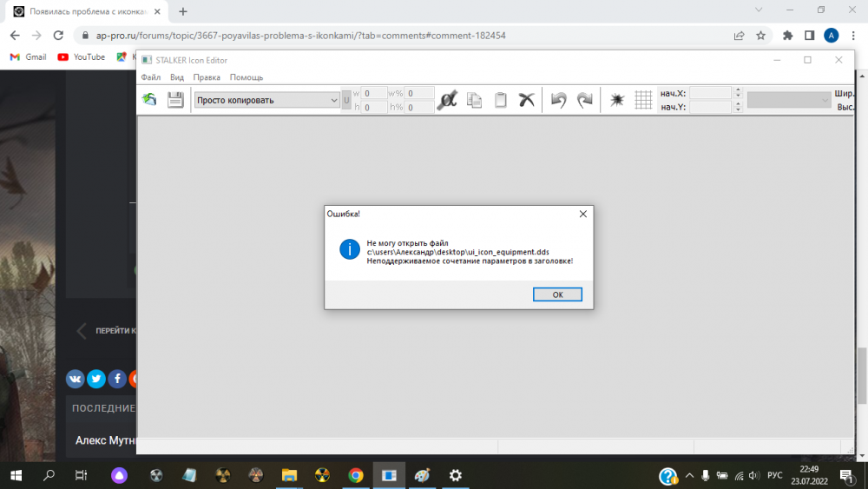Image resolution: width=868 pixels, height=489 pixels.
Task: Toggle the grid display icon
Action: click(643, 100)
